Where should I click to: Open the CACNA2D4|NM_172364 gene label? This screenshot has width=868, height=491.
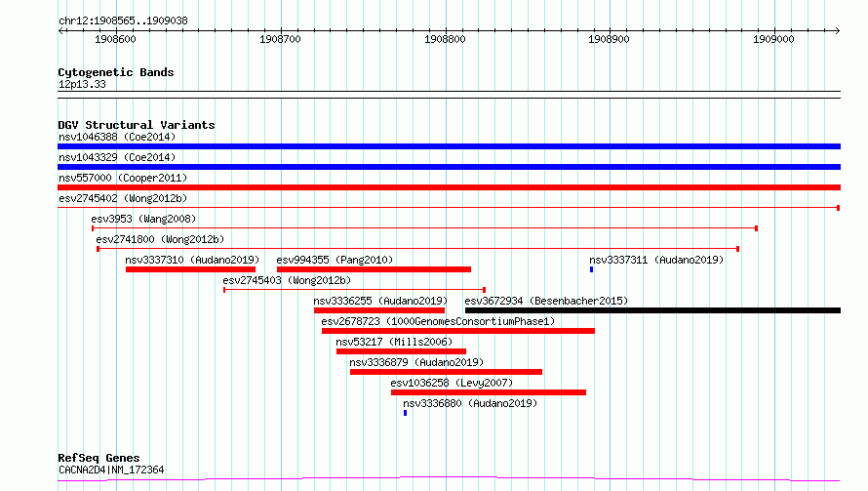111,470
